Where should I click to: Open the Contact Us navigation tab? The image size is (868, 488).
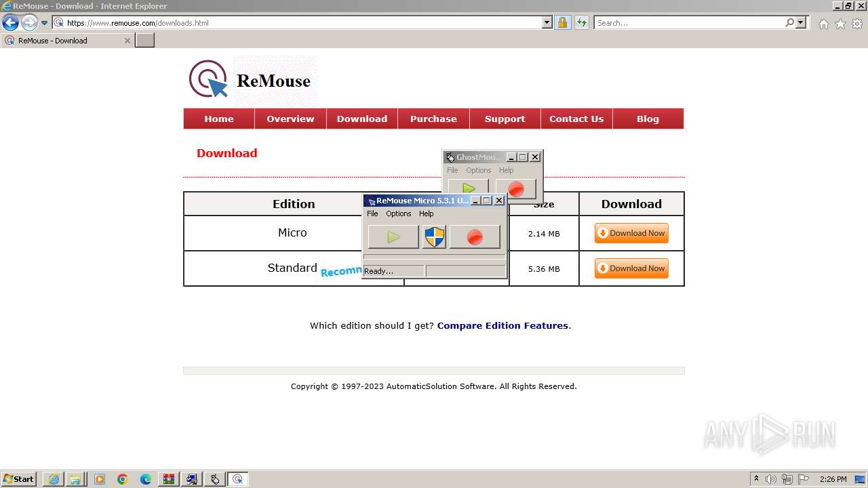[576, 119]
